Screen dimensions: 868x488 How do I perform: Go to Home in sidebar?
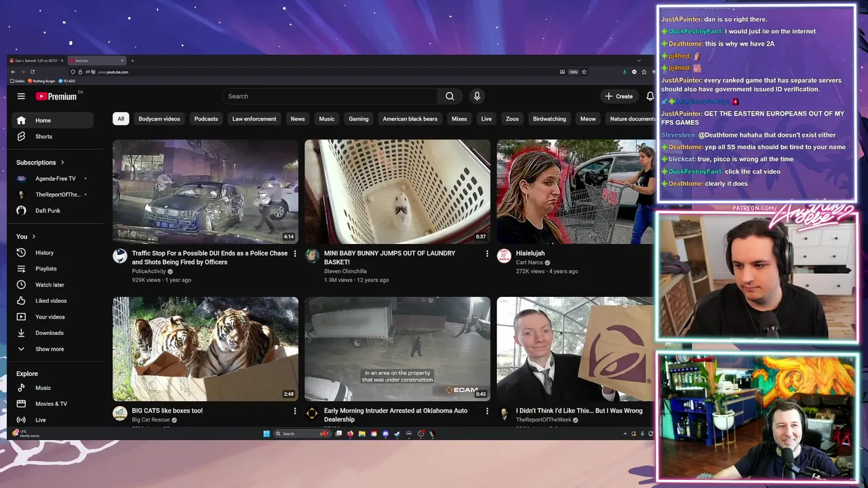click(52, 120)
